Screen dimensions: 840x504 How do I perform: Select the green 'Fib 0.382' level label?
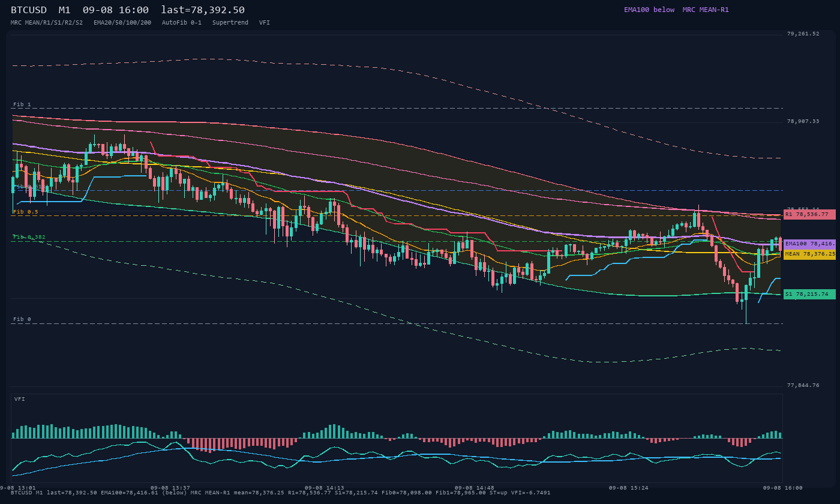coord(29,237)
